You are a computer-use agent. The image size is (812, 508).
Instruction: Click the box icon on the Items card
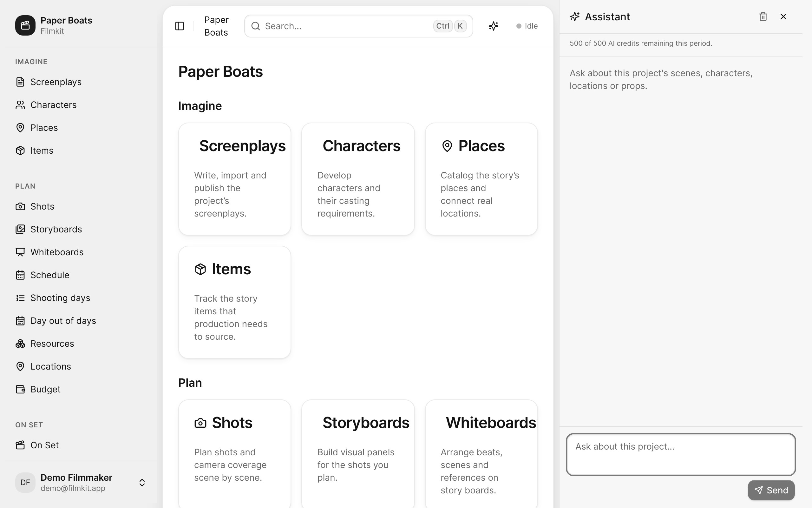200,269
